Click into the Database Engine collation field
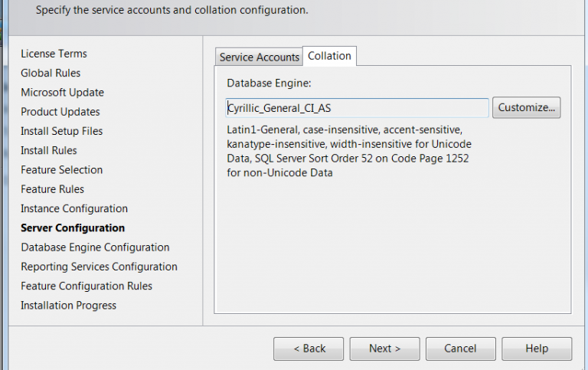588x370 pixels. 358,108
